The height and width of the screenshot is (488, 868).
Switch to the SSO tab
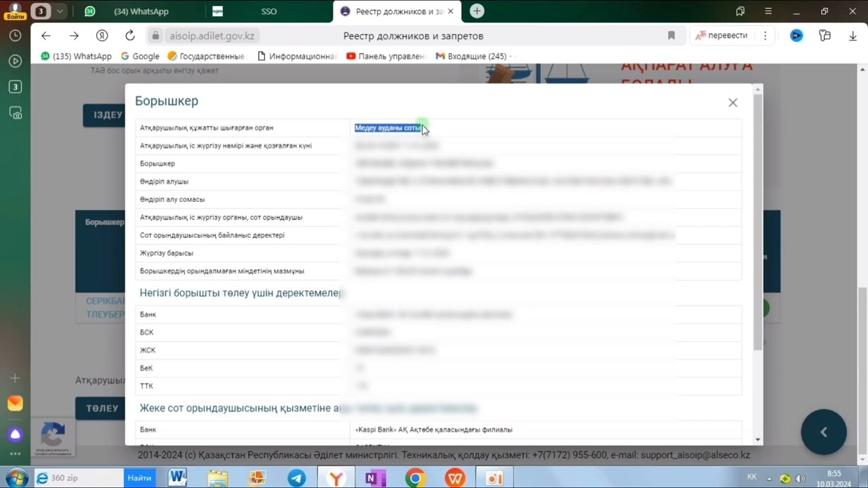268,12
